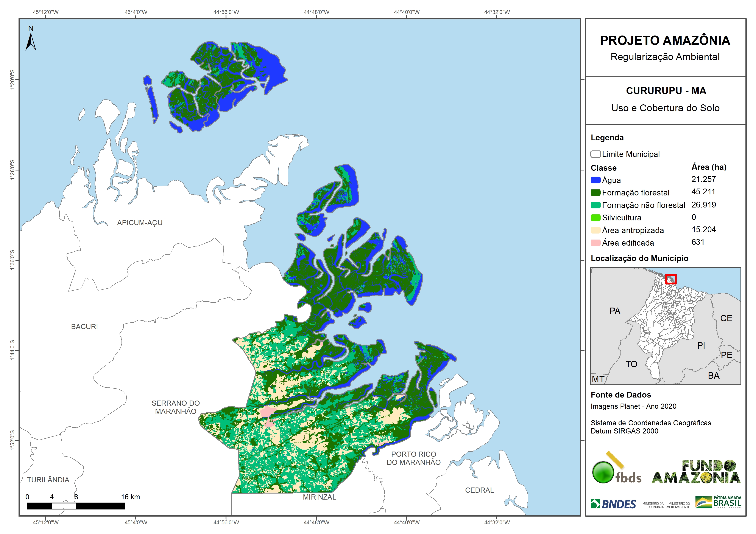The width and height of the screenshot is (756, 534).
Task: Click the scale bar at bottom left
Action: click(x=76, y=506)
